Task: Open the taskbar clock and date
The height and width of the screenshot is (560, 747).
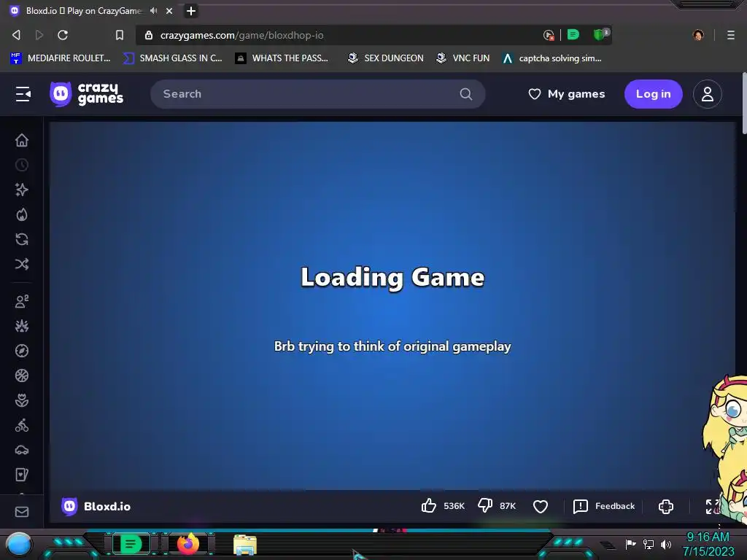Action: point(708,544)
